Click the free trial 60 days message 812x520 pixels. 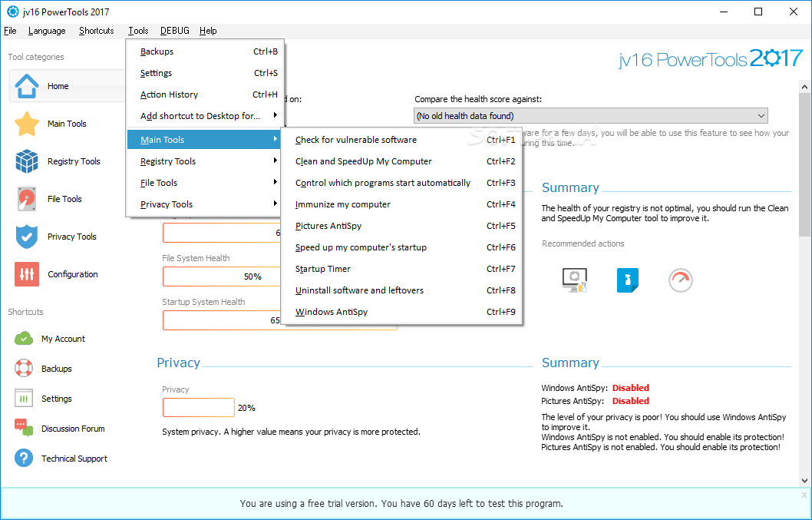click(401, 503)
